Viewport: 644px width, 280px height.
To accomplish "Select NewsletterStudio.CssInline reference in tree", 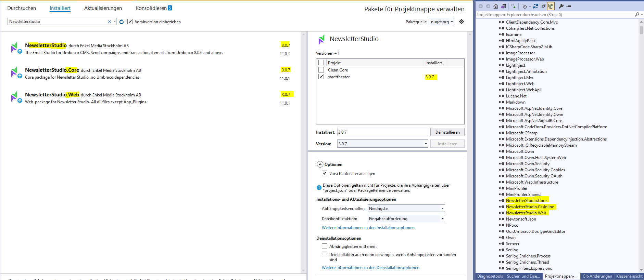I will tap(530, 207).
